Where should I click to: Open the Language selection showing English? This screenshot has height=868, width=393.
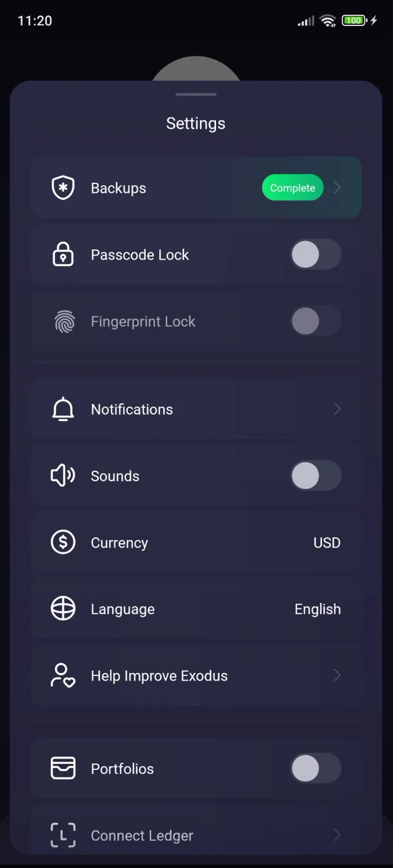(x=318, y=608)
